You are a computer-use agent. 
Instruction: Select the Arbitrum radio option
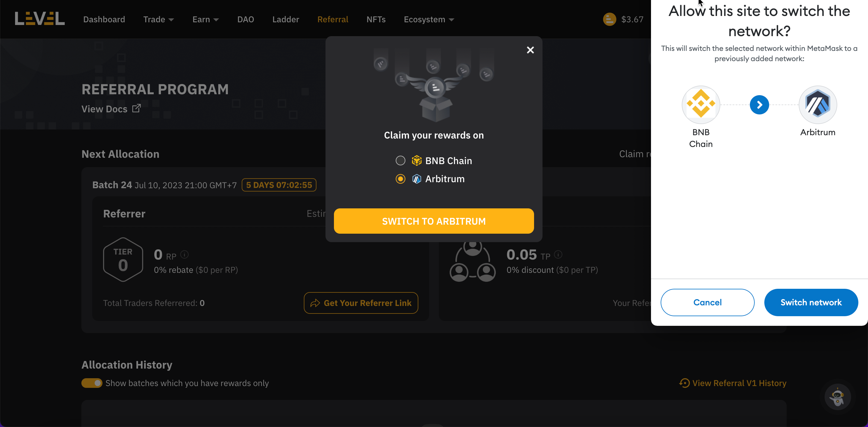[400, 179]
